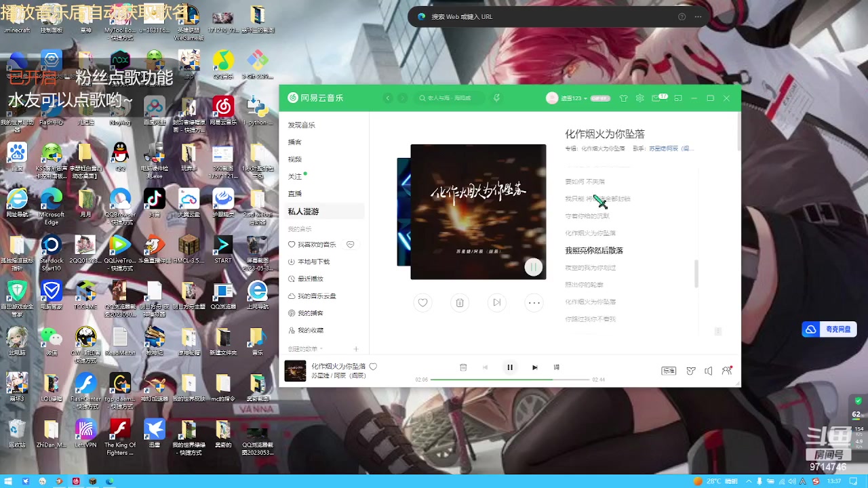Viewport: 868px width, 488px height.
Task: Collapse the 创建的歌单 section
Action: point(305,349)
